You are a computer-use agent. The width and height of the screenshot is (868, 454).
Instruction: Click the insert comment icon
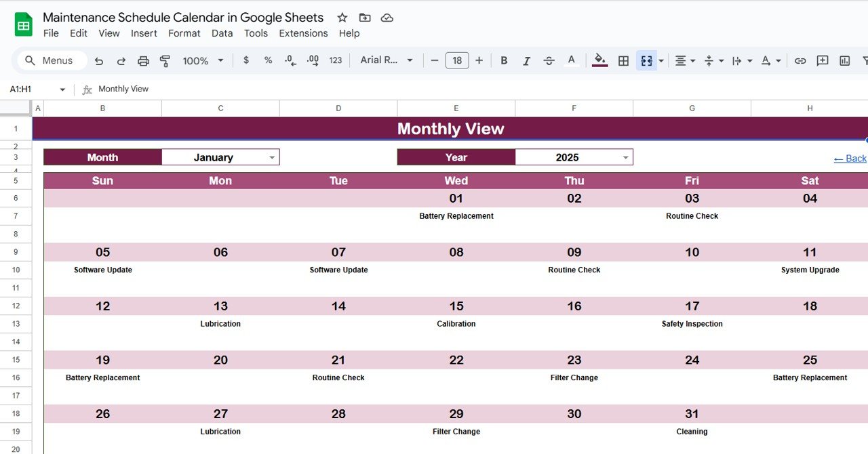tap(823, 60)
